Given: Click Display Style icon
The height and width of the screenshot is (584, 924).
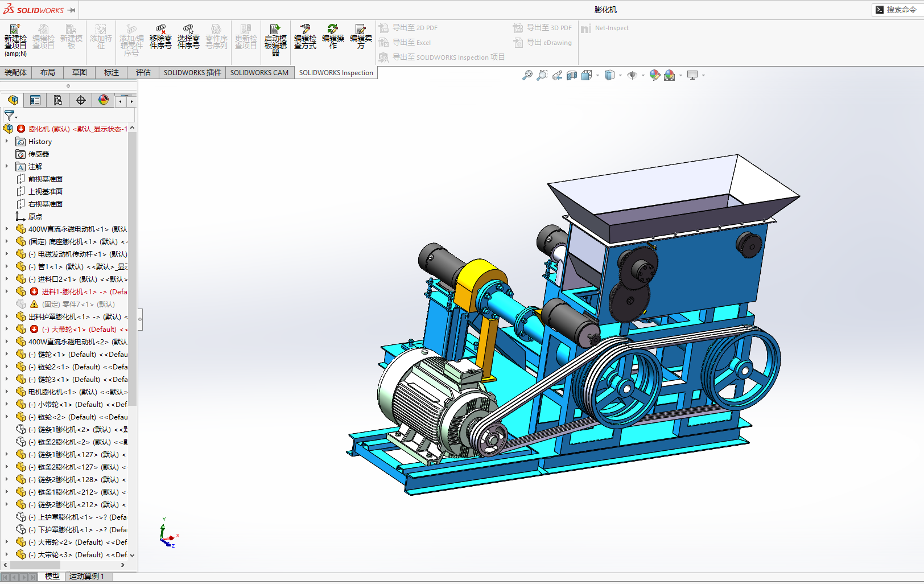Looking at the screenshot, I should pyautogui.click(x=609, y=75).
